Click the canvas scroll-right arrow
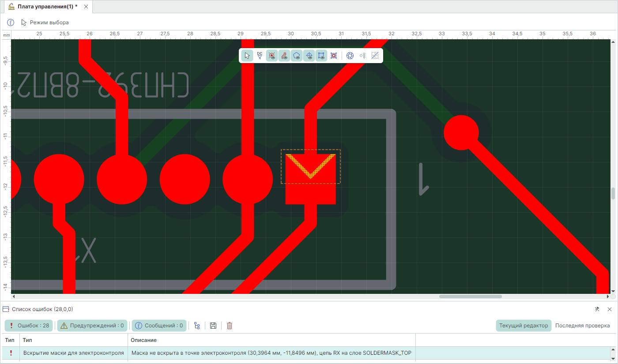 pyautogui.click(x=608, y=296)
